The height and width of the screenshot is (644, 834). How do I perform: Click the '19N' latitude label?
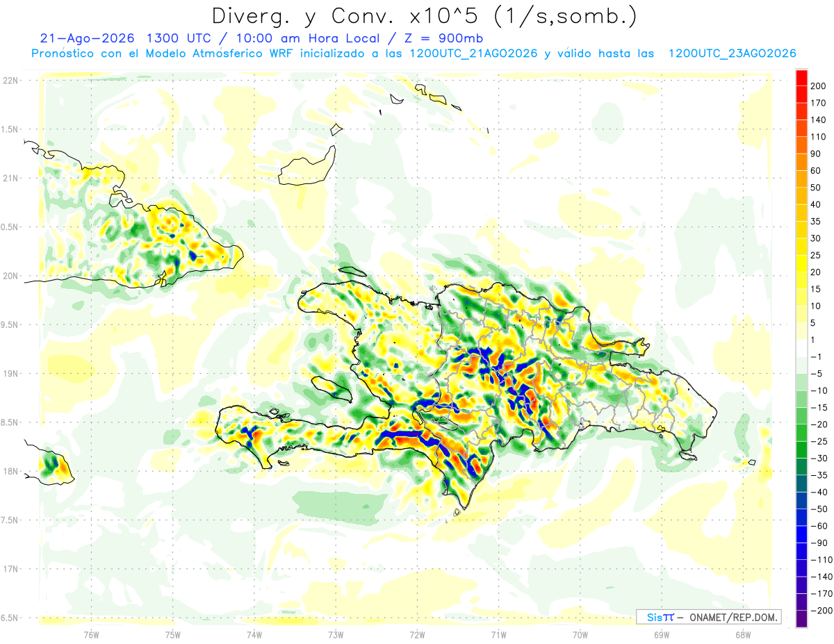point(10,373)
